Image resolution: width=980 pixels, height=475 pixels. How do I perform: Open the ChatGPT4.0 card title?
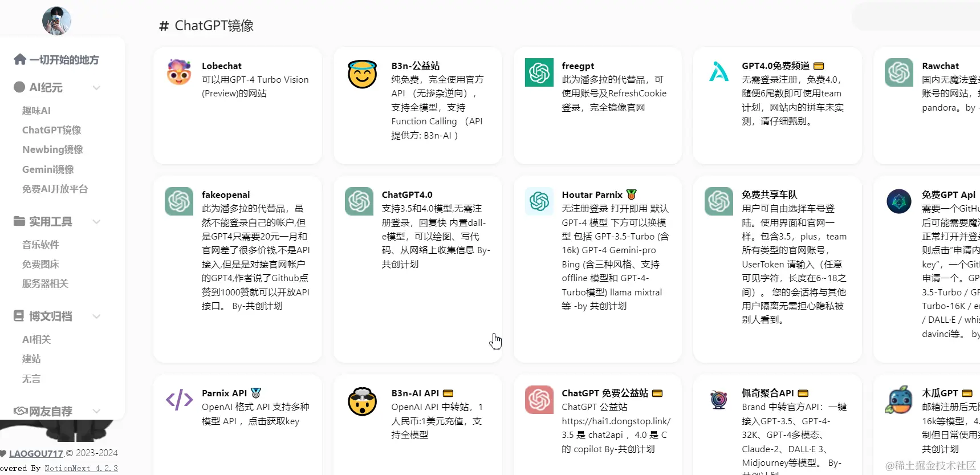407,195
